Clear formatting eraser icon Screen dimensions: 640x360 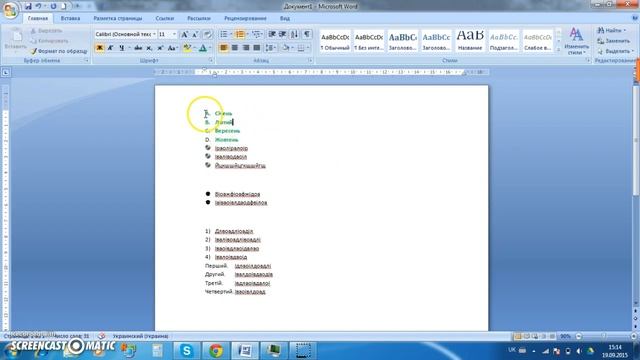[x=208, y=34]
